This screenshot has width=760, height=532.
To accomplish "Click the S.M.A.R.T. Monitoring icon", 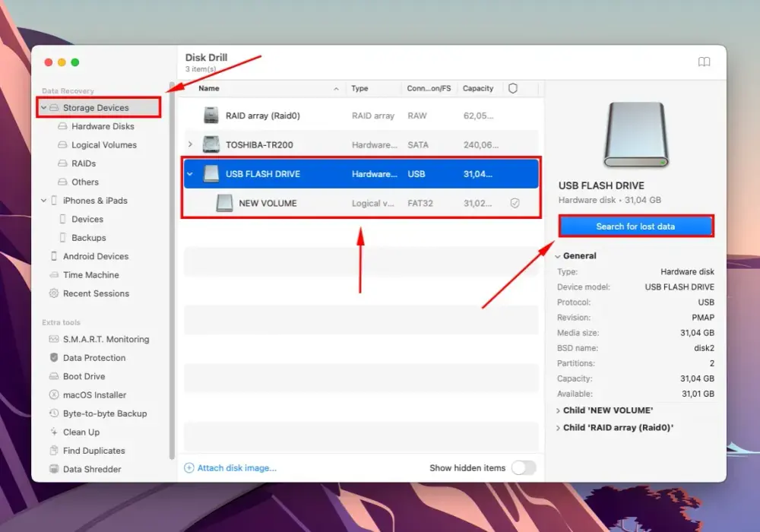I will pyautogui.click(x=54, y=339).
